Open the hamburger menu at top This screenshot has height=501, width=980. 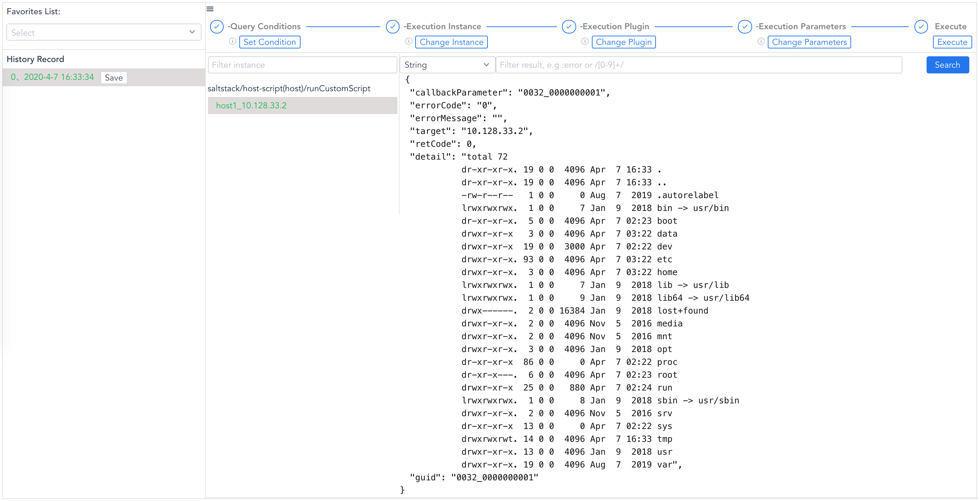point(210,9)
